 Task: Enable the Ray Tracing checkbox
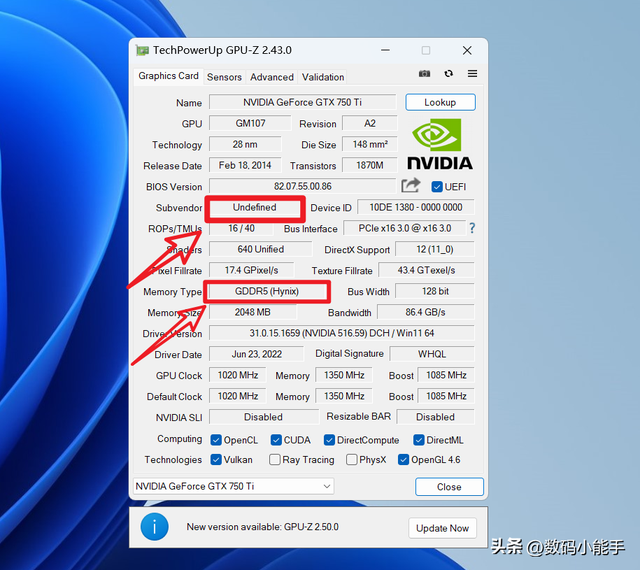275,459
